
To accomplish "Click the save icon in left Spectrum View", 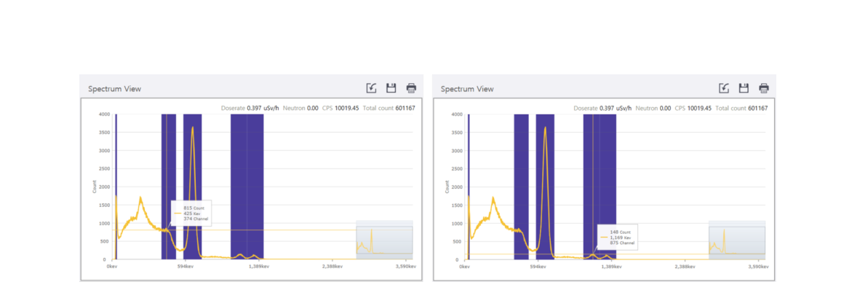I will tap(391, 87).
